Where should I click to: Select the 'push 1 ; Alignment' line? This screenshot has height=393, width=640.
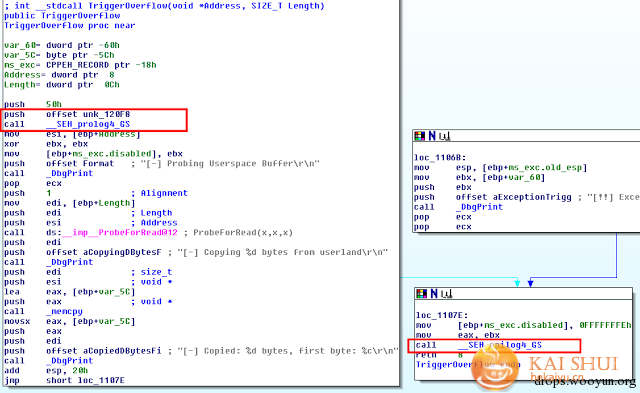pos(96,193)
